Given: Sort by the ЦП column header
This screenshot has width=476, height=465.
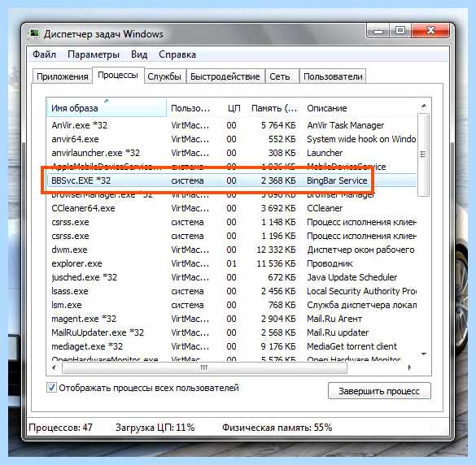Looking at the screenshot, I should pos(234,108).
